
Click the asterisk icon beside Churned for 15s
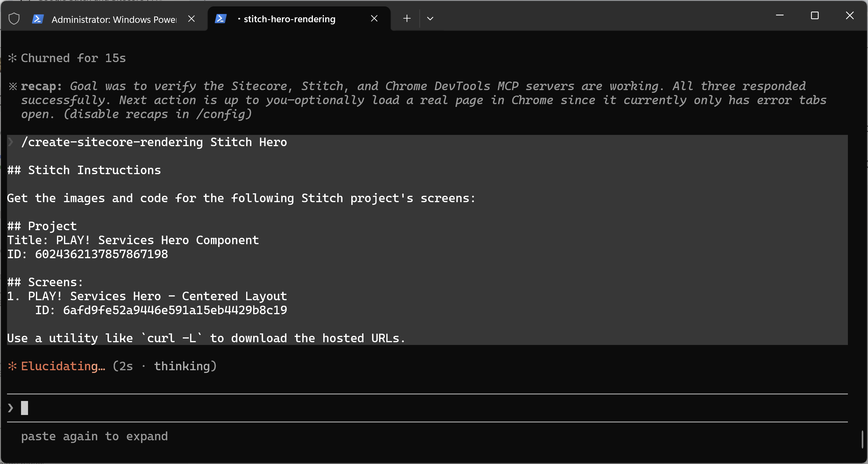pos(12,58)
